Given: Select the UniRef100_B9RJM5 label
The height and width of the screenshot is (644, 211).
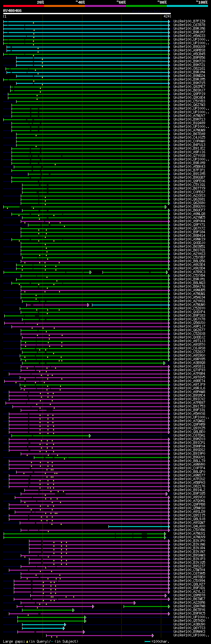Looking at the screenshot, I should [189, 80].
